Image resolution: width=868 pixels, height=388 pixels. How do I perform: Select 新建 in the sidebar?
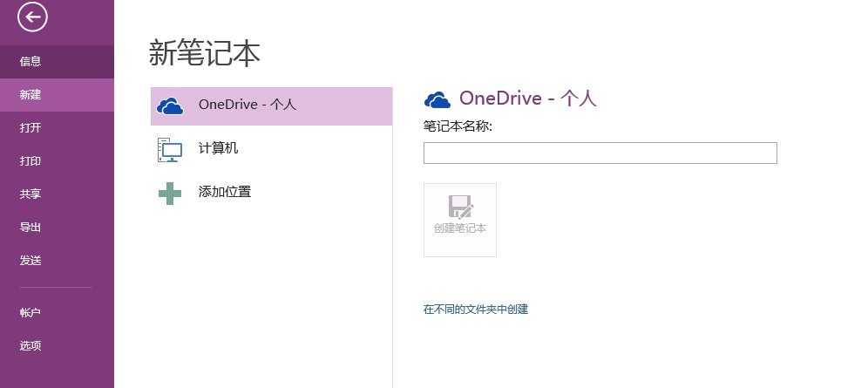point(31,94)
